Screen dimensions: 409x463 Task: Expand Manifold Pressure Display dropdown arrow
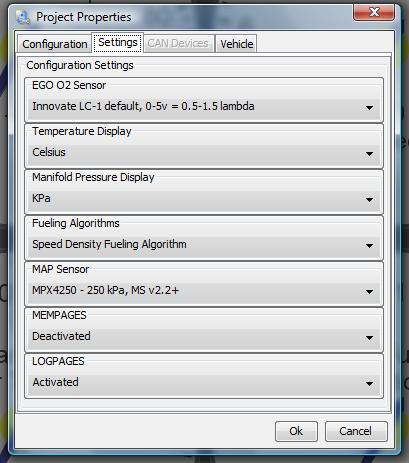point(369,200)
